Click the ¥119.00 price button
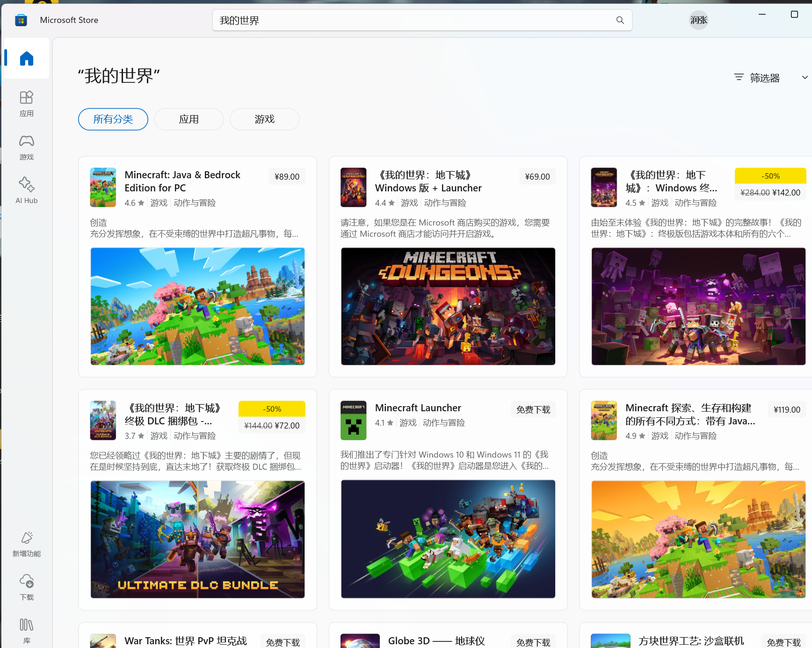 (x=787, y=409)
